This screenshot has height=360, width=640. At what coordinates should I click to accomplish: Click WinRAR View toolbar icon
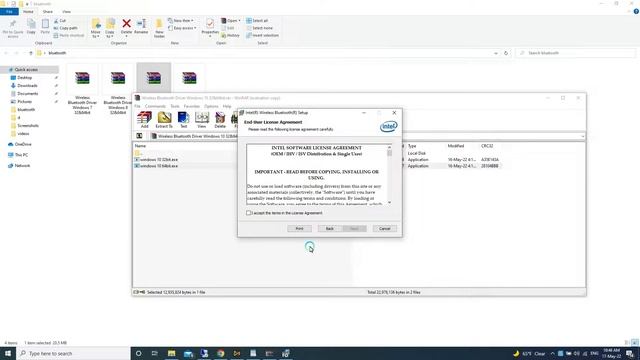click(202, 120)
